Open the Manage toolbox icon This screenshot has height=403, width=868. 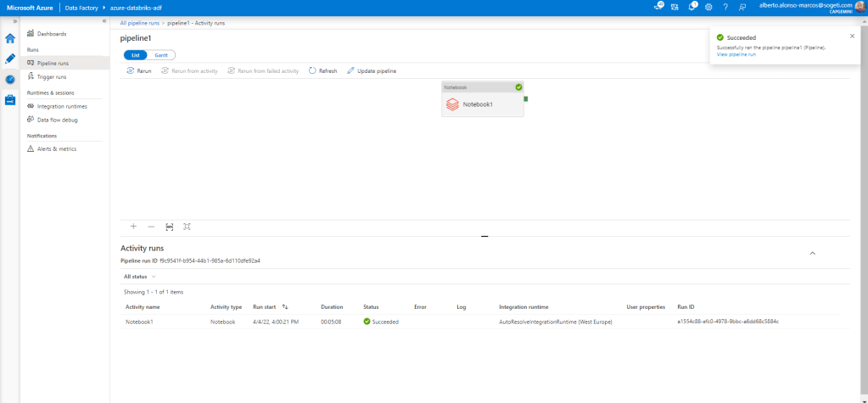[x=10, y=99]
